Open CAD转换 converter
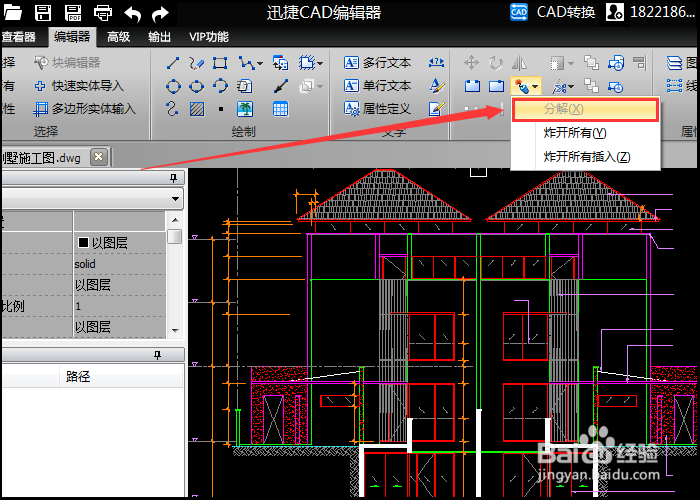Screen dimensions: 700x500 pos(552,12)
